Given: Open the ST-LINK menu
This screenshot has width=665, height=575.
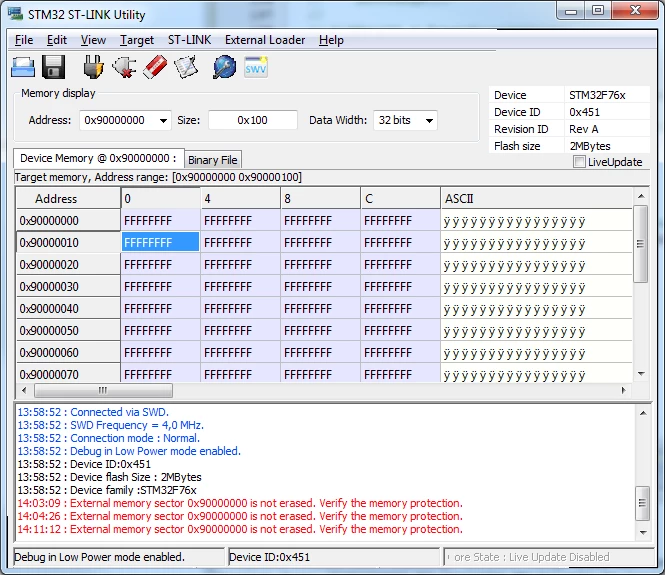Looking at the screenshot, I should (189, 40).
